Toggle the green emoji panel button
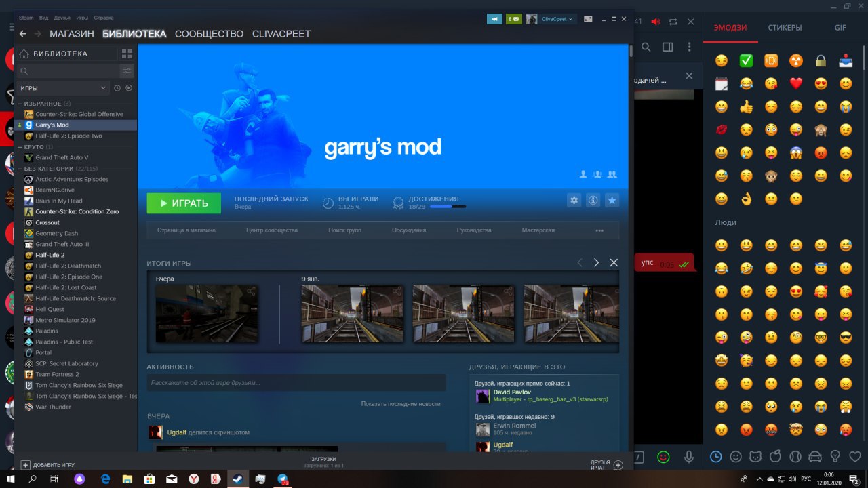Viewport: 868px width, 488px height. coord(664,457)
